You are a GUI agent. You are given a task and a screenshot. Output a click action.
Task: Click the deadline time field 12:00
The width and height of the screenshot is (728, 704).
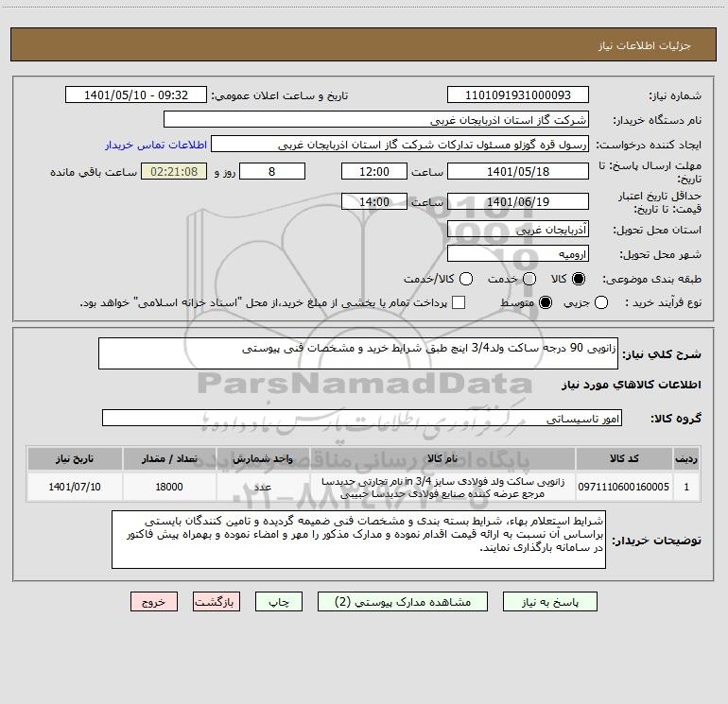pyautogui.click(x=374, y=171)
